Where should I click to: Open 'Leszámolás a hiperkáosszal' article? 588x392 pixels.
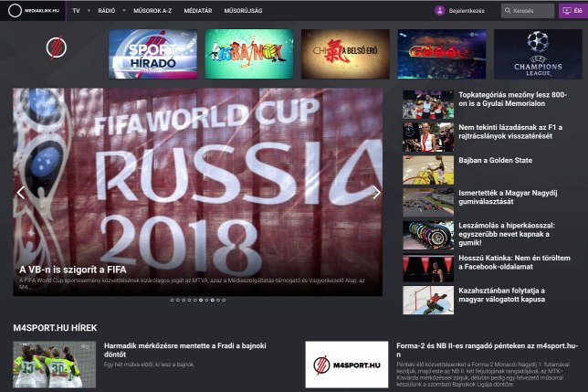[x=507, y=234]
